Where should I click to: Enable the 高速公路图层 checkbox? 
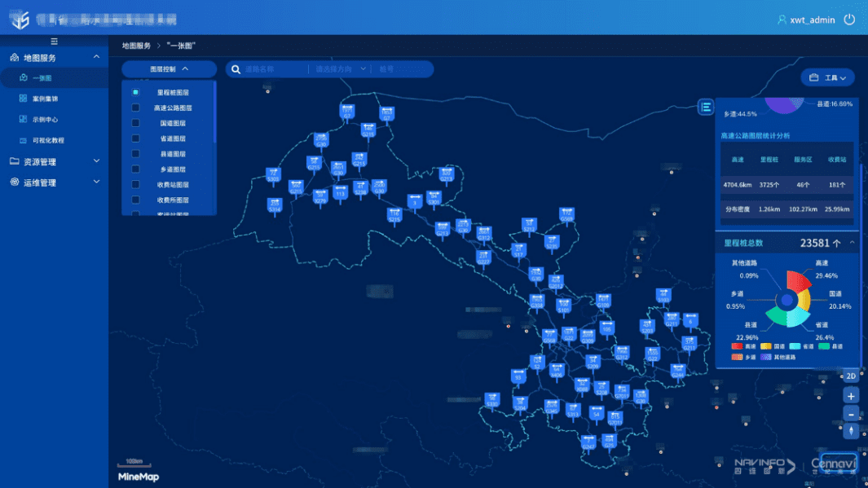point(136,108)
